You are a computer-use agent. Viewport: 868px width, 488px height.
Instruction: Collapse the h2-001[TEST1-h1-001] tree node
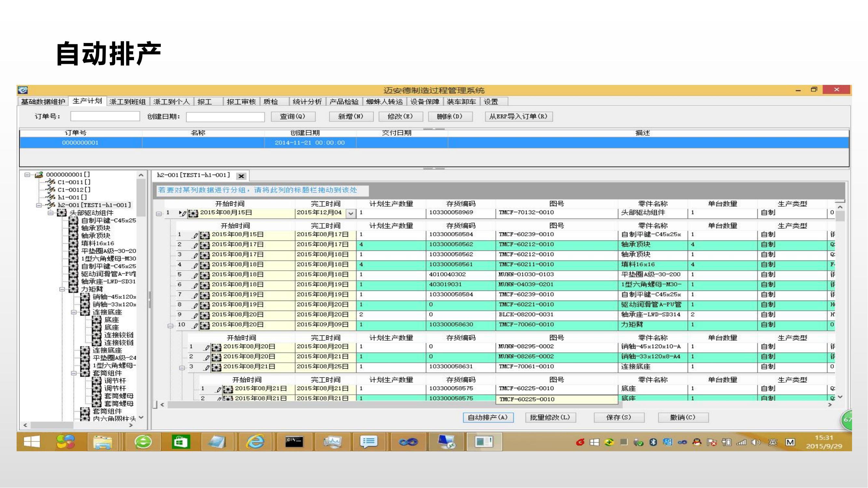click(39, 205)
